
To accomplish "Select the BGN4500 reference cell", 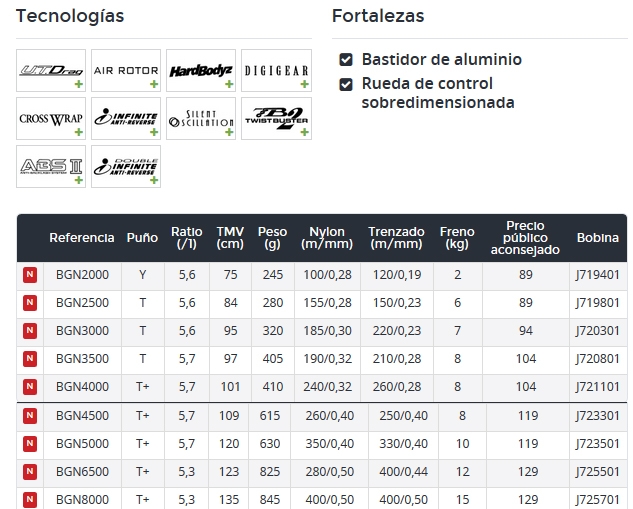I will point(82,416).
